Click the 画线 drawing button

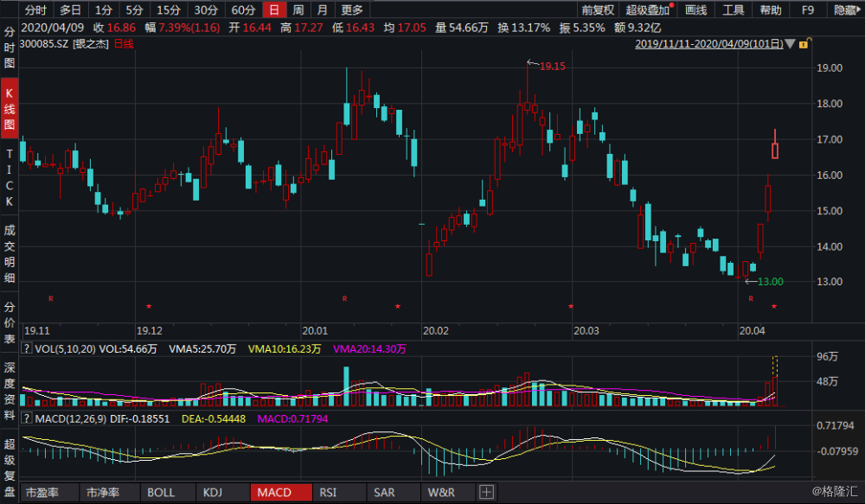(695, 10)
